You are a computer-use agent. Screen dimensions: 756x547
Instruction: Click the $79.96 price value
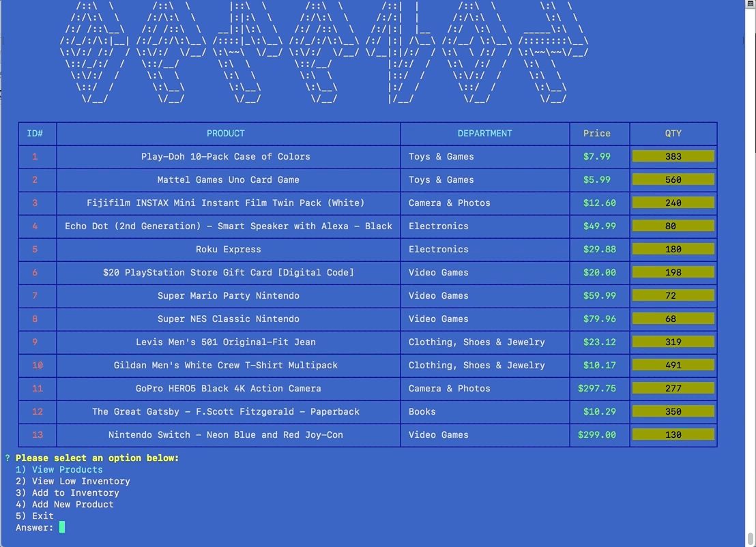tap(599, 319)
